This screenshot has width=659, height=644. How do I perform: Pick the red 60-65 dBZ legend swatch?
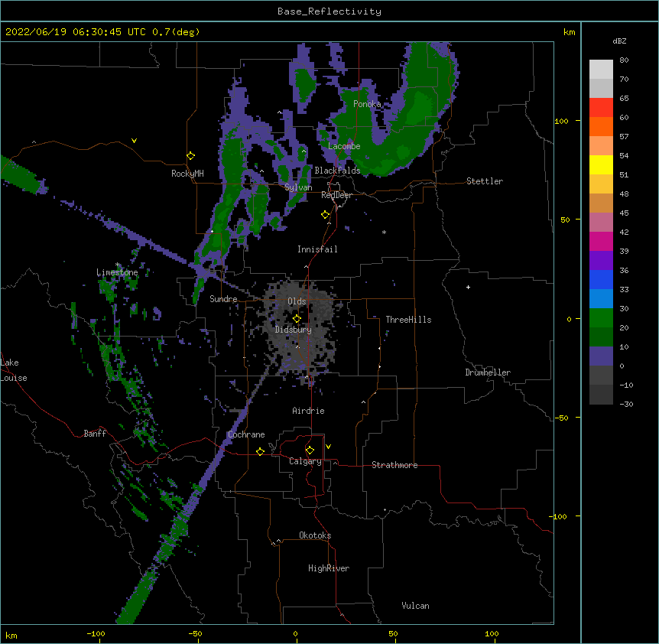tap(601, 107)
